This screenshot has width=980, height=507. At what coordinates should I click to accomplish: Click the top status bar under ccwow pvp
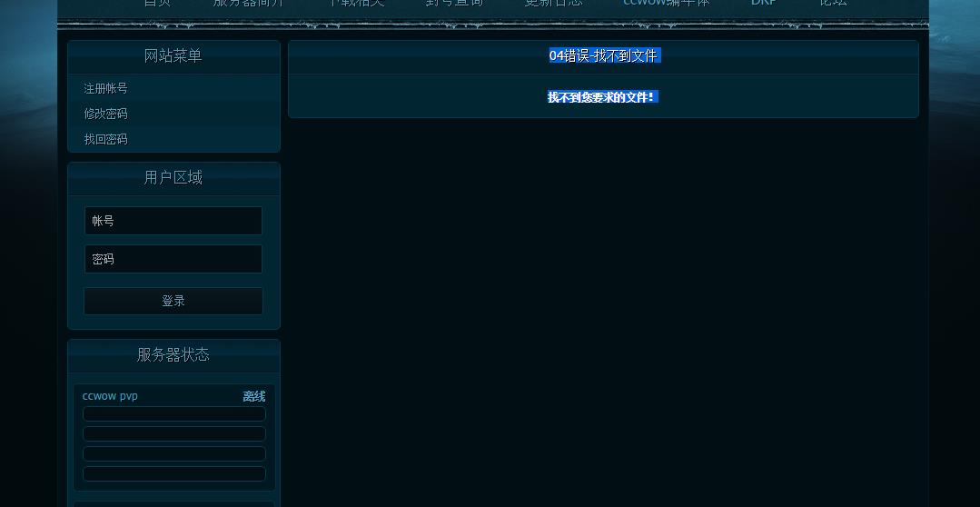[173, 414]
